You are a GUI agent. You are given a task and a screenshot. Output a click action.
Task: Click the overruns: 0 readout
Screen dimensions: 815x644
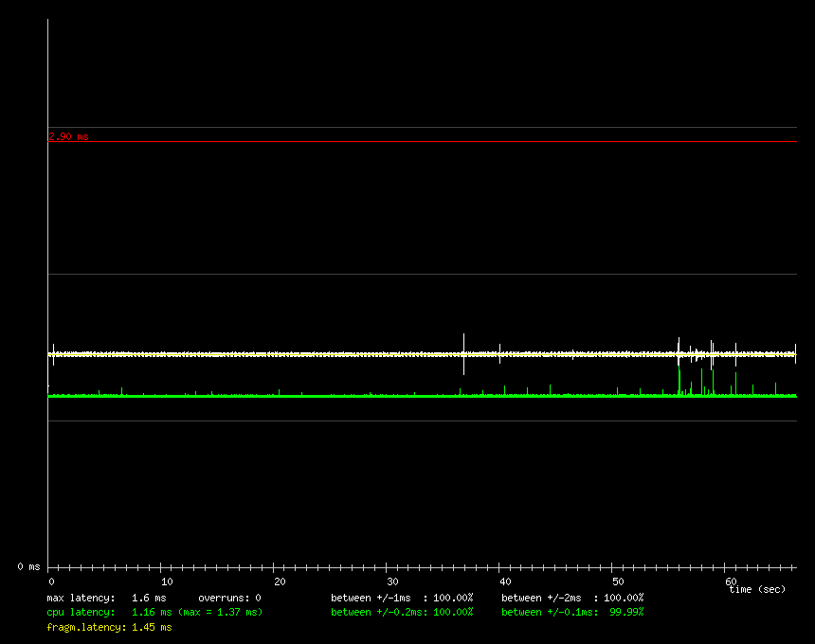229,599
